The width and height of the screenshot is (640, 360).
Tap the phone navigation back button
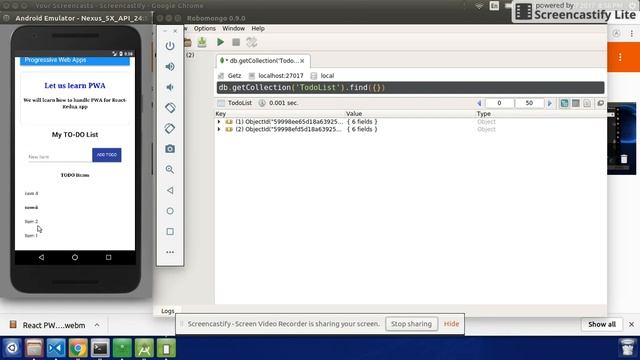(x=41, y=258)
